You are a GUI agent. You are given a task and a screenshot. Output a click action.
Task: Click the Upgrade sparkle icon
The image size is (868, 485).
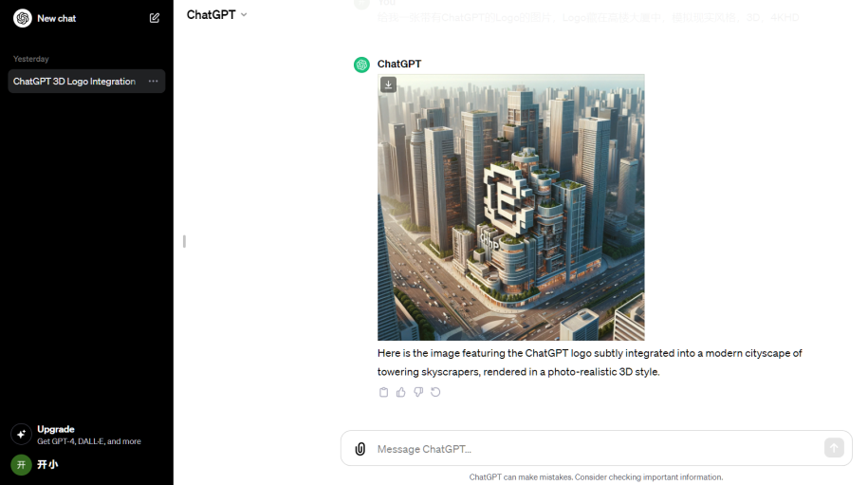[21, 435]
